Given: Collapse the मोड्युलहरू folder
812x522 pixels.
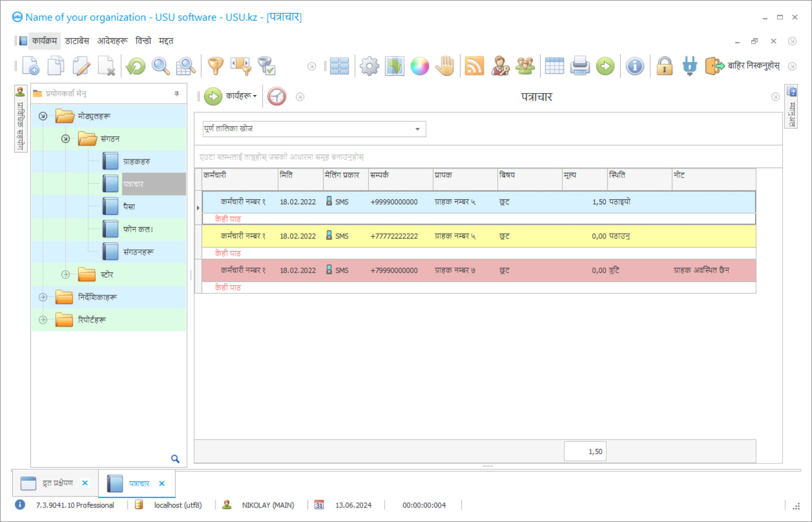Looking at the screenshot, I should (43, 116).
